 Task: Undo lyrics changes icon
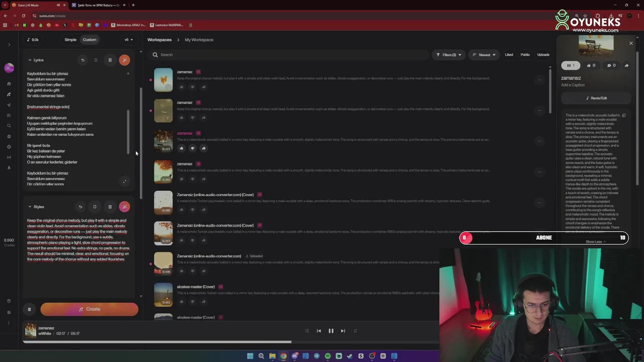(83, 60)
